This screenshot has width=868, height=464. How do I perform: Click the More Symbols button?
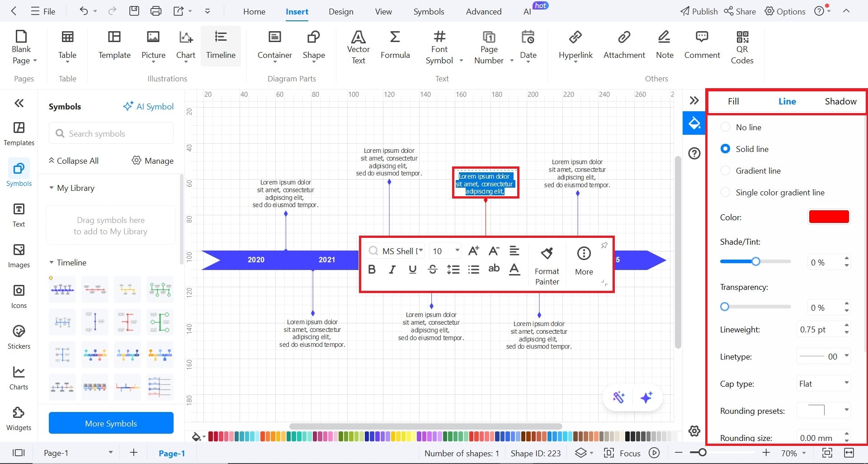[x=111, y=423]
